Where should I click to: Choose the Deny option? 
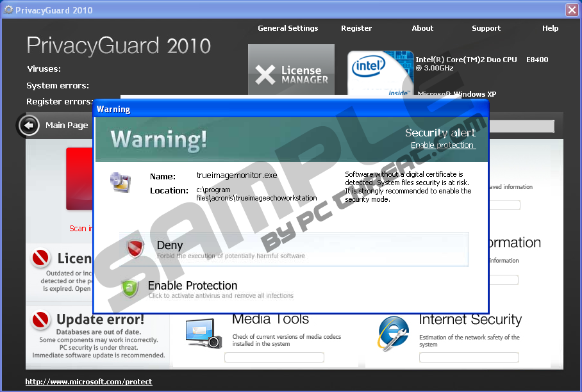294,249
